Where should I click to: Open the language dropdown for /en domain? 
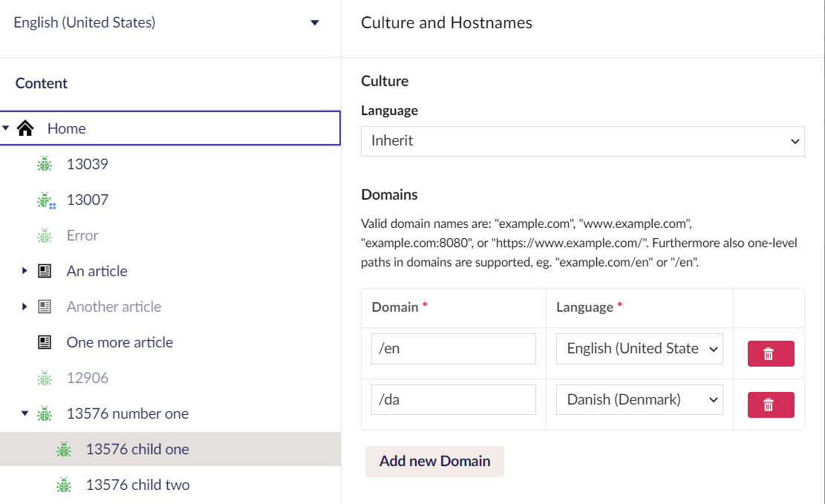(639, 349)
